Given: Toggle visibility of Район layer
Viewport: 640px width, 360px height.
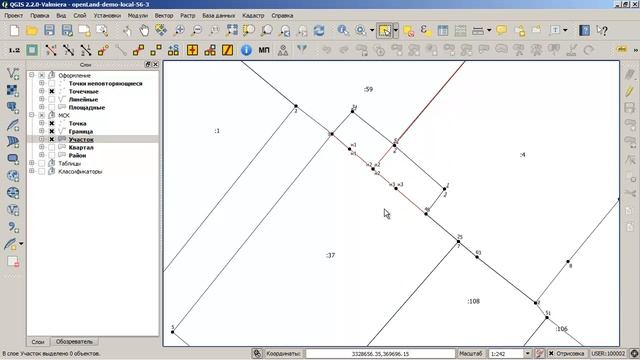Looking at the screenshot, I should pyautogui.click(x=52, y=155).
